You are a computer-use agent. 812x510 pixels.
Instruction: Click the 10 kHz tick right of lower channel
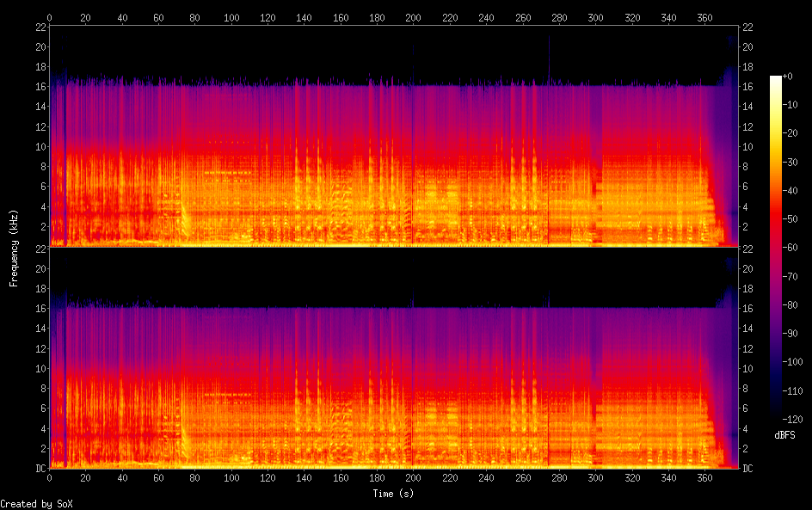pyautogui.click(x=748, y=368)
